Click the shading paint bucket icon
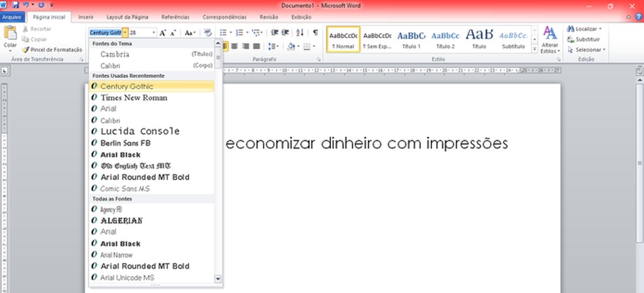 [x=291, y=46]
